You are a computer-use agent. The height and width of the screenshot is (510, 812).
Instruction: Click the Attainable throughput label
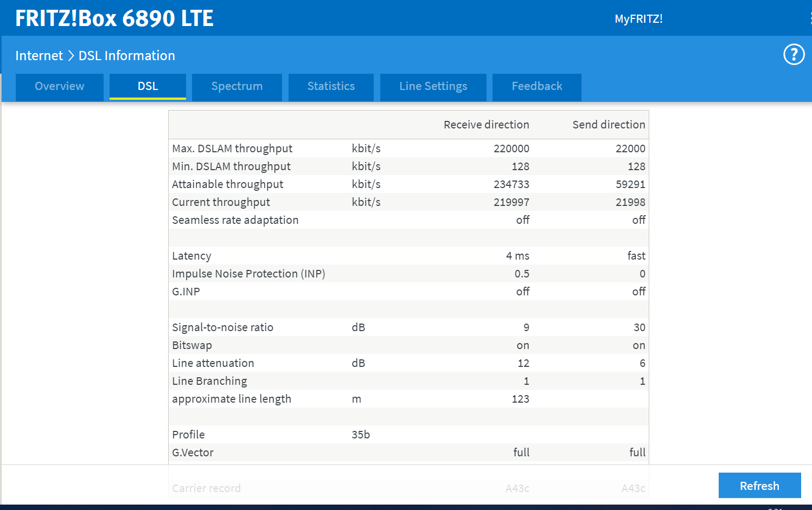click(228, 184)
